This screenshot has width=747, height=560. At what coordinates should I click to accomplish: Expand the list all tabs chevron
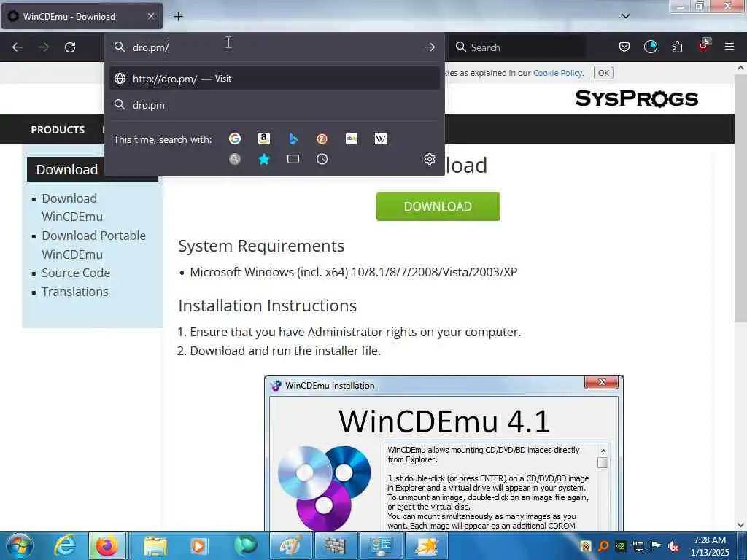coord(625,16)
